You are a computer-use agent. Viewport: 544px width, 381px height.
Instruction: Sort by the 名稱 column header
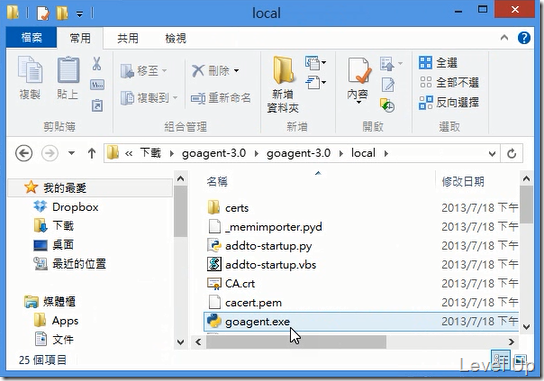pos(217,181)
